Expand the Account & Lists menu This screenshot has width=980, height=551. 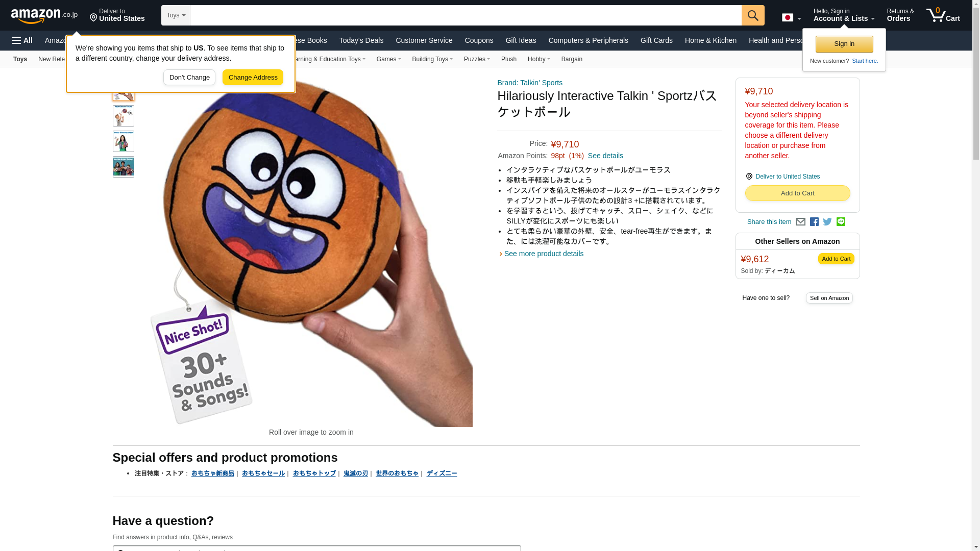[844, 15]
